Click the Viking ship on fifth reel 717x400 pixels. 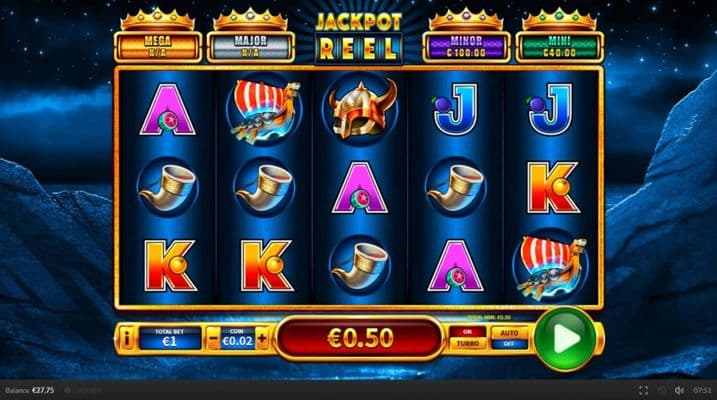[x=551, y=267]
